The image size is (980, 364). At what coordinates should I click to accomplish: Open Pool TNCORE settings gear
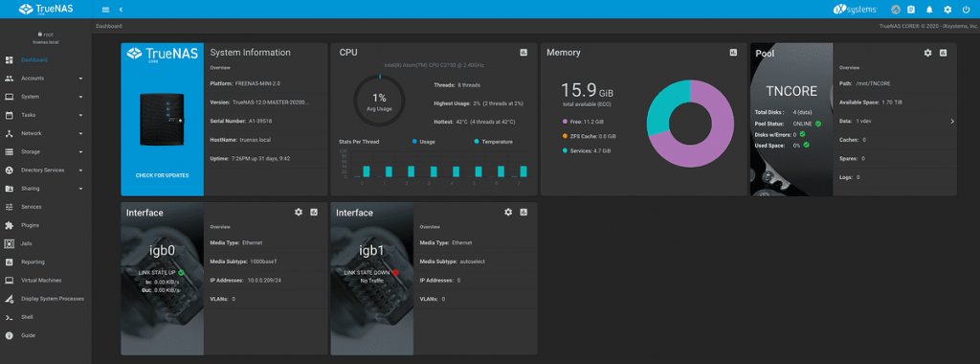(x=928, y=53)
